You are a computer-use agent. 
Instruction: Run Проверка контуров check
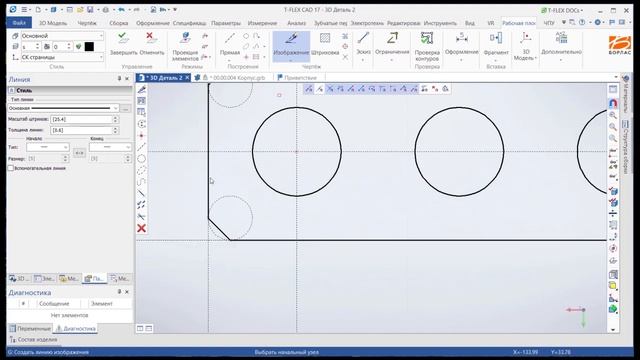click(x=427, y=47)
